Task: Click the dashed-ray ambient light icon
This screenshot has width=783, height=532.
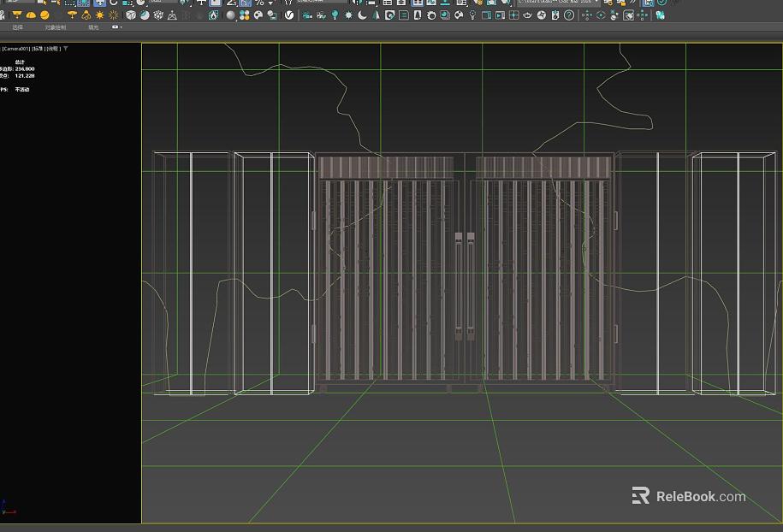Action: click(x=113, y=15)
